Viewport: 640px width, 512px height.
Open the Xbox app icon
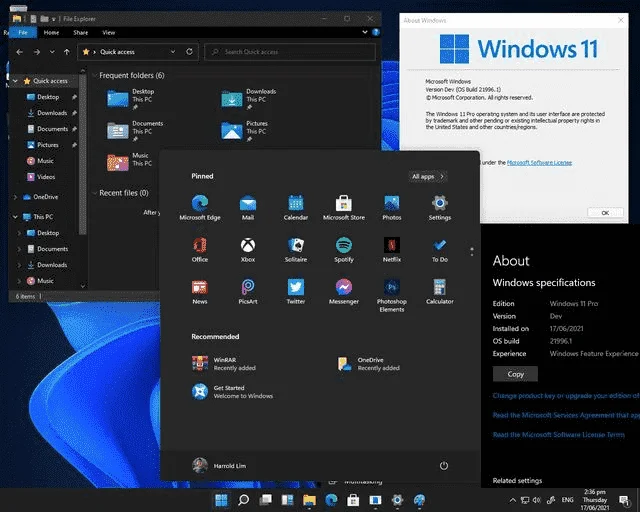[248, 250]
